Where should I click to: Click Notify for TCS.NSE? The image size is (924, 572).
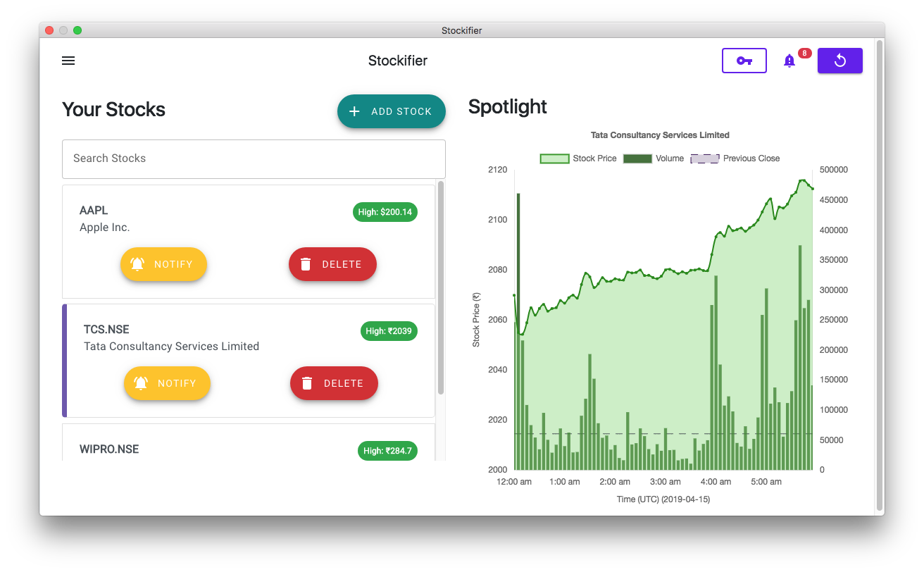pyautogui.click(x=167, y=383)
